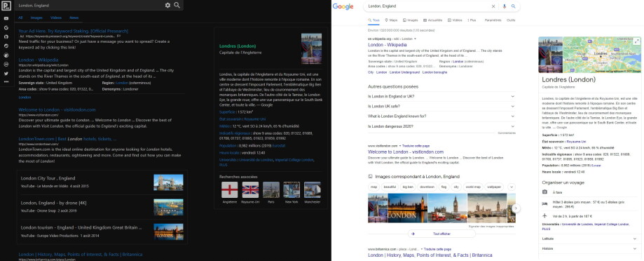644x261 pixels.
Task: Switch to Presearch News tab
Action: tap(74, 18)
